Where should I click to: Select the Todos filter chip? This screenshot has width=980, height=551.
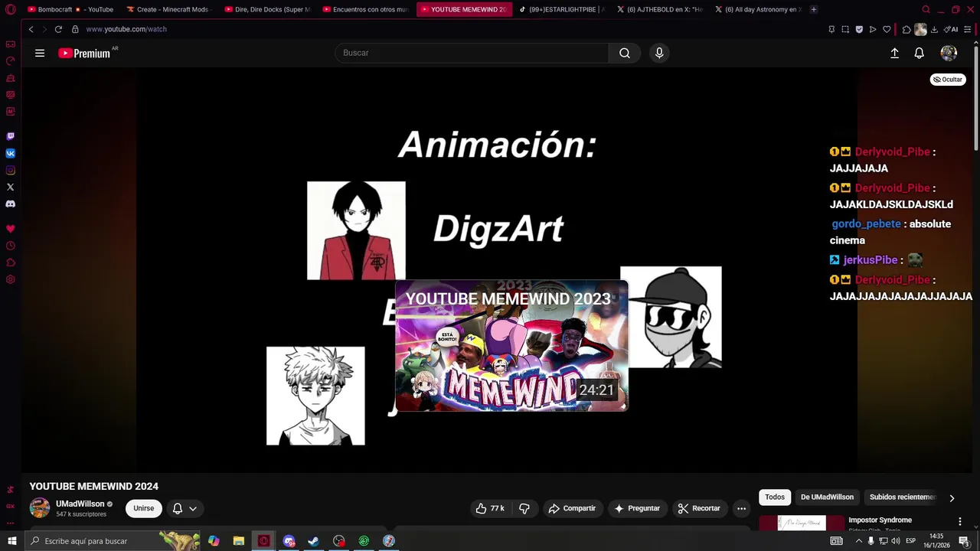coord(775,497)
